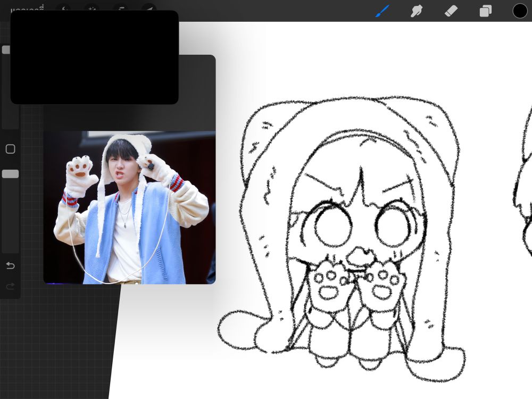Click the opacity slider handle in sidebar
The height and width of the screenshot is (399, 532).
10,174
